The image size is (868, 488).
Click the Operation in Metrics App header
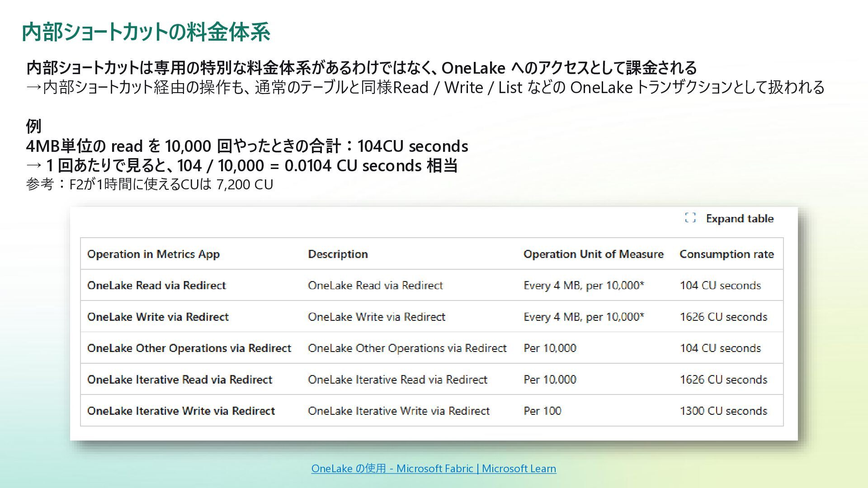click(x=153, y=254)
